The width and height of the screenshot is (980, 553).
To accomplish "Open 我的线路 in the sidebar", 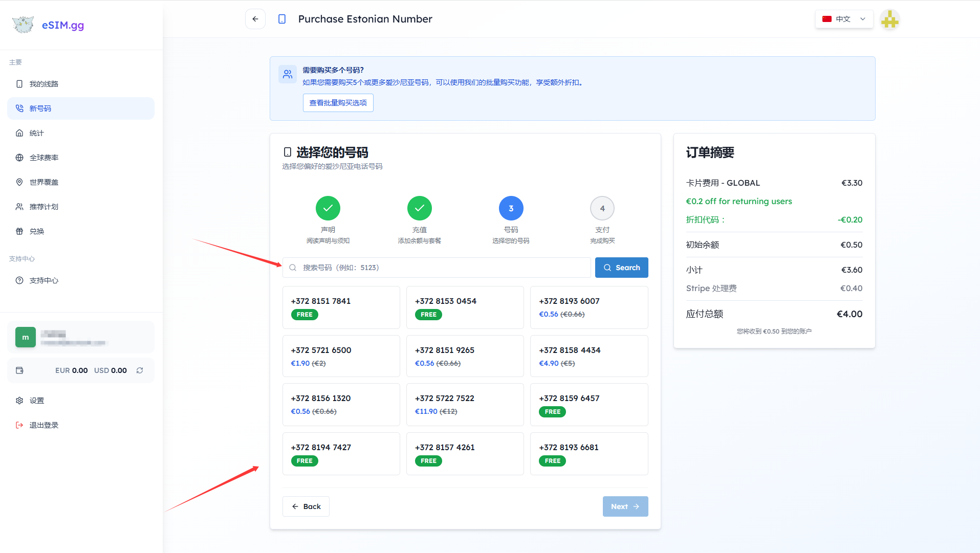I will click(44, 84).
